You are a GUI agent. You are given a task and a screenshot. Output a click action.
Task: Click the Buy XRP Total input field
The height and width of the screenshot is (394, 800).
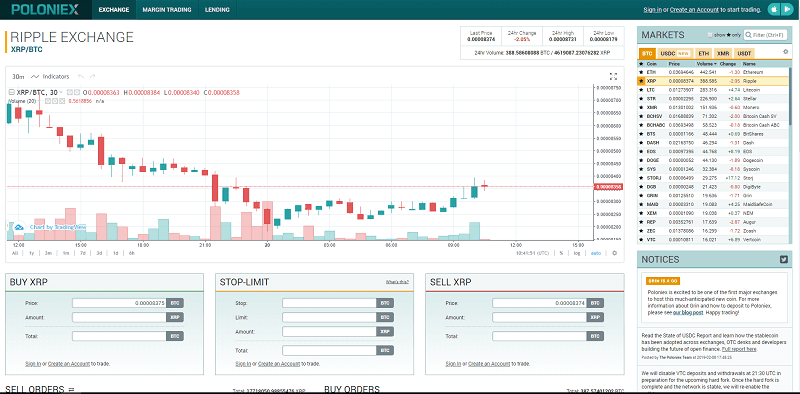click(x=119, y=336)
